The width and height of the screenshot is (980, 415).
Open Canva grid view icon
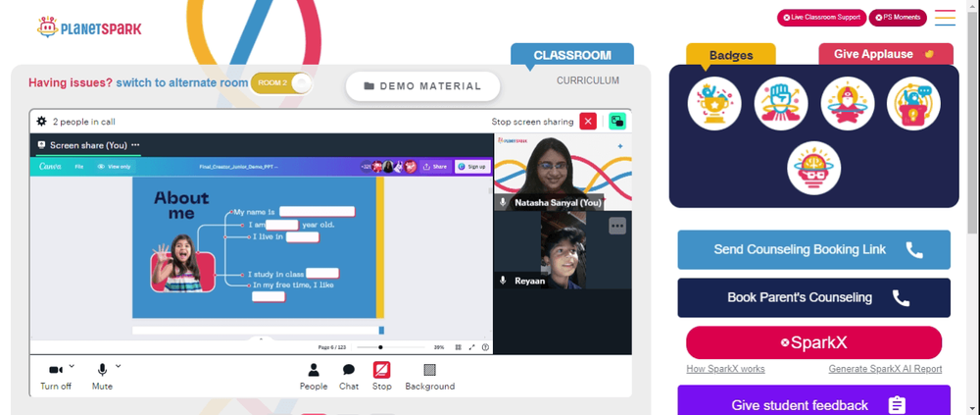[458, 347]
